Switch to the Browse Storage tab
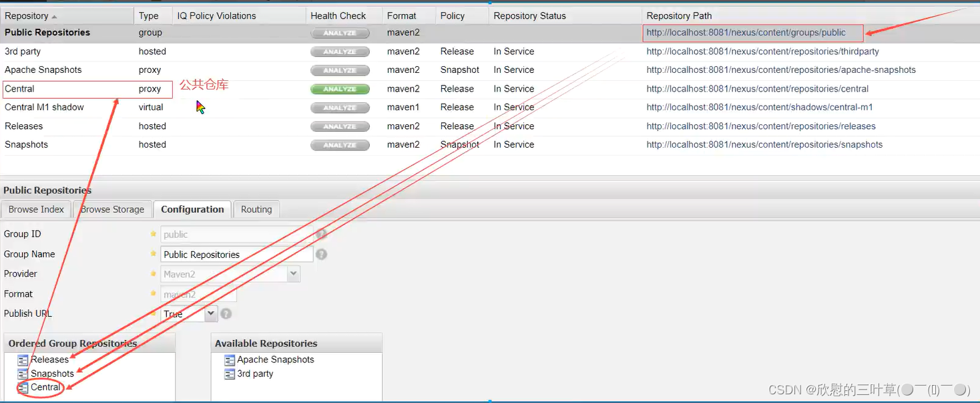Image resolution: width=980 pixels, height=403 pixels. pyautogui.click(x=112, y=209)
